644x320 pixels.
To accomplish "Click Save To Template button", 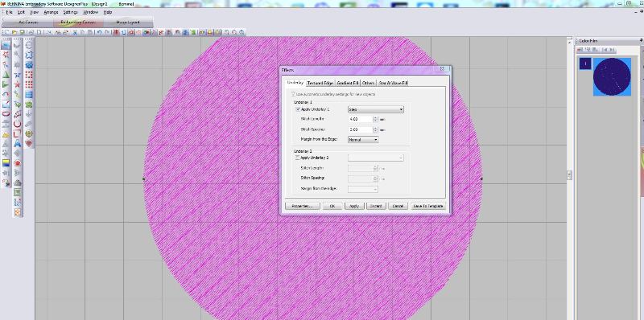I will tap(428, 206).
